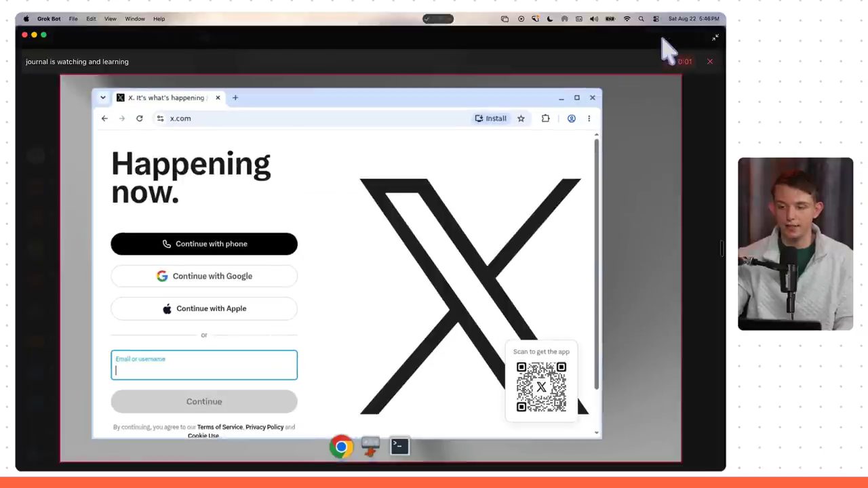The image size is (868, 488).
Task: Choose Continue with Google
Action: click(x=204, y=276)
